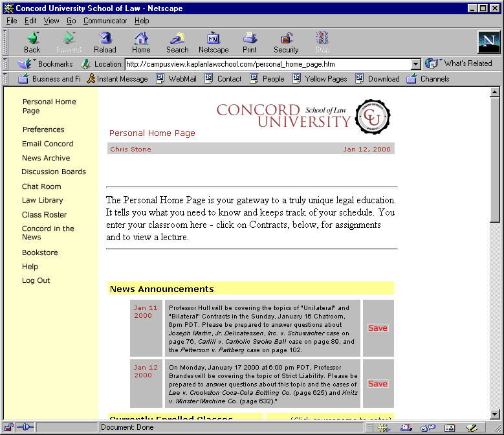Go to Preferences in sidebar

[x=43, y=129]
